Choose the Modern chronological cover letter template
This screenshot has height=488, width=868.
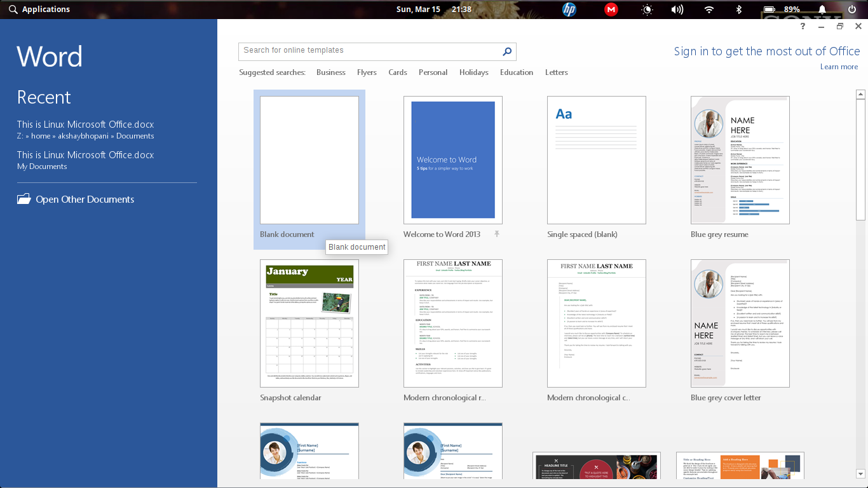click(x=597, y=323)
